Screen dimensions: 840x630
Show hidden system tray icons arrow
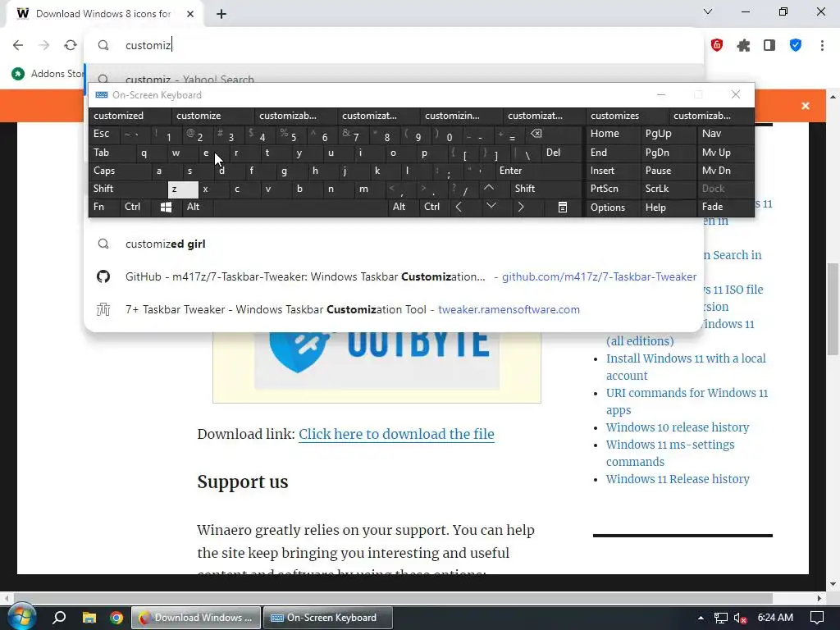[x=701, y=618]
